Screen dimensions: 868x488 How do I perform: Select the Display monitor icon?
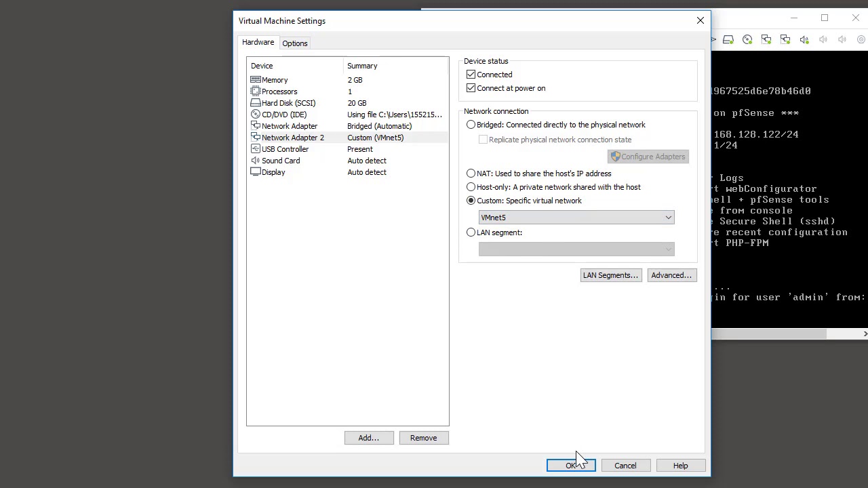pos(256,172)
